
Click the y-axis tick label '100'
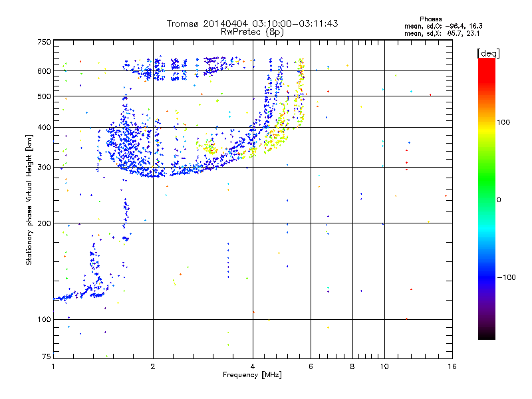coord(44,319)
